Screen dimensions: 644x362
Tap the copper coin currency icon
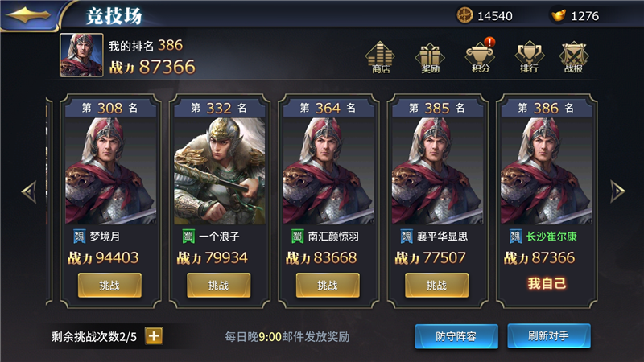coord(464,15)
